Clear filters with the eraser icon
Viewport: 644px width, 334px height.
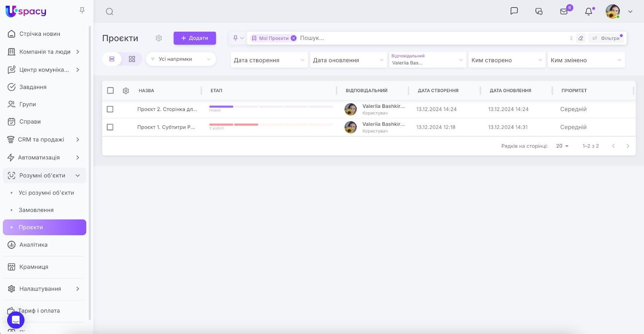click(581, 38)
